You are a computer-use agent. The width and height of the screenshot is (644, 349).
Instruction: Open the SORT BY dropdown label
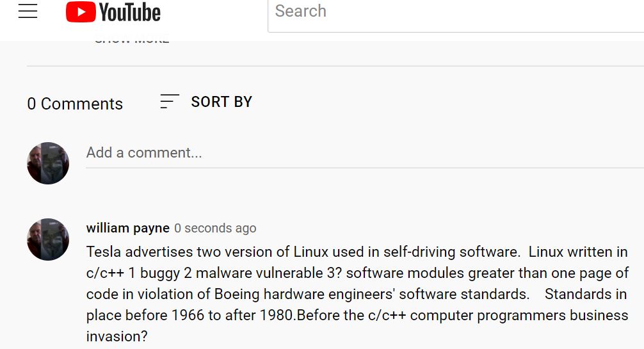coord(221,102)
